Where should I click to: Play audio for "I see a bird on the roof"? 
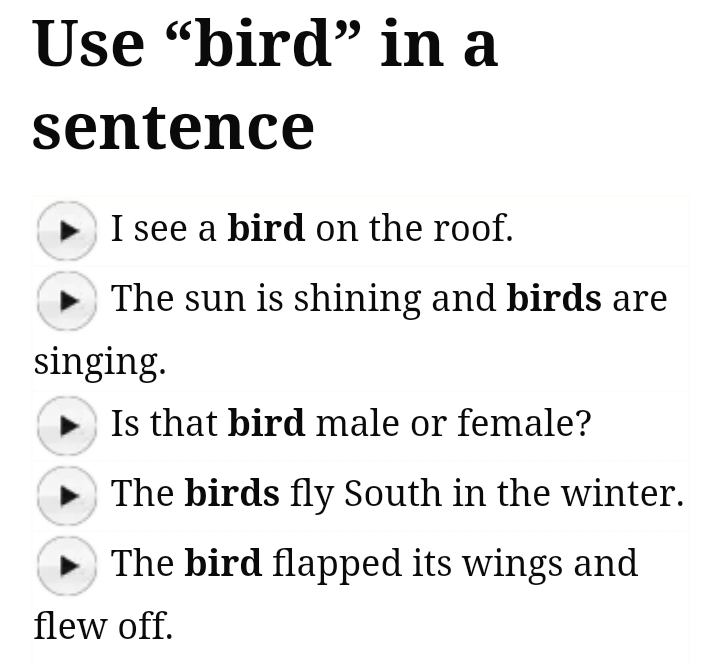click(x=67, y=230)
